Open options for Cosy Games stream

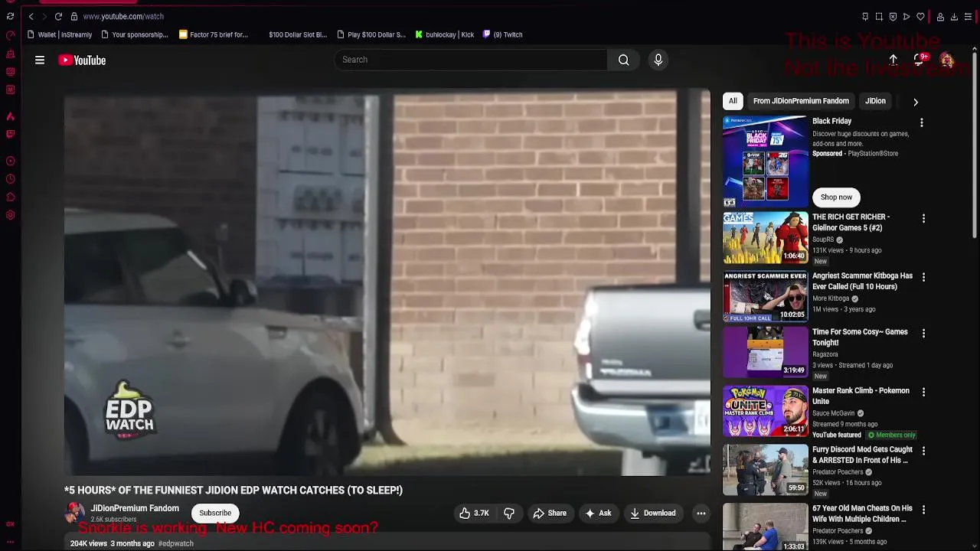point(923,334)
